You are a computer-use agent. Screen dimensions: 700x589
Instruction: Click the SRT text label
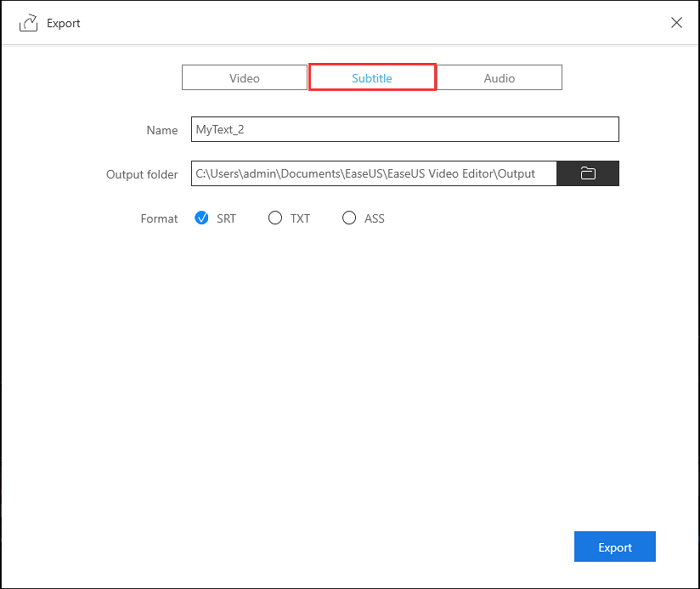(x=226, y=218)
